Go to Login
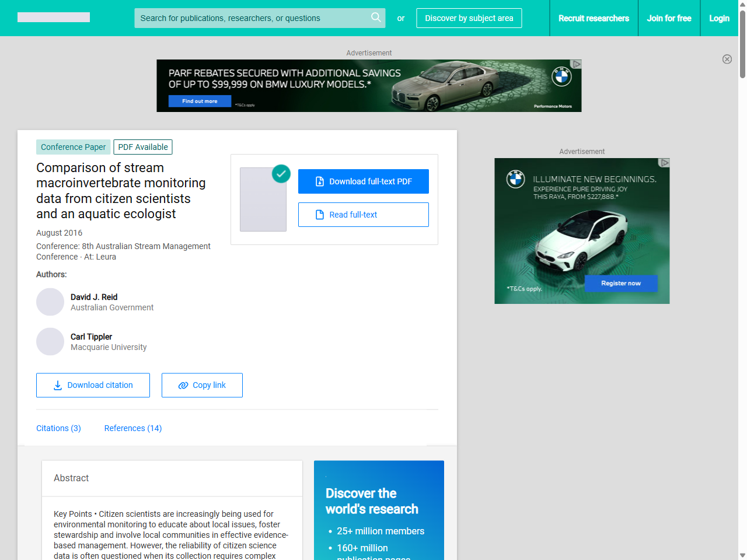The image size is (747, 560). coord(719,18)
